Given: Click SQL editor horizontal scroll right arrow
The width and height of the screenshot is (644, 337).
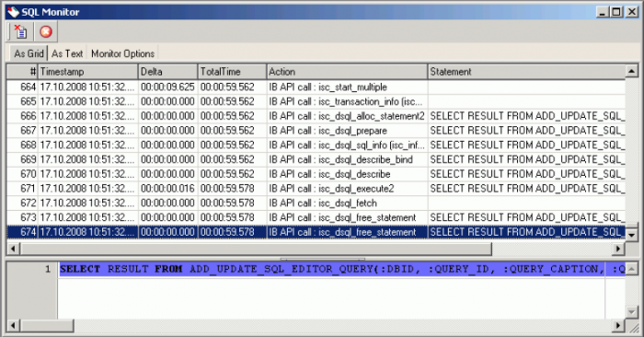Looking at the screenshot, I should click(x=618, y=326).
